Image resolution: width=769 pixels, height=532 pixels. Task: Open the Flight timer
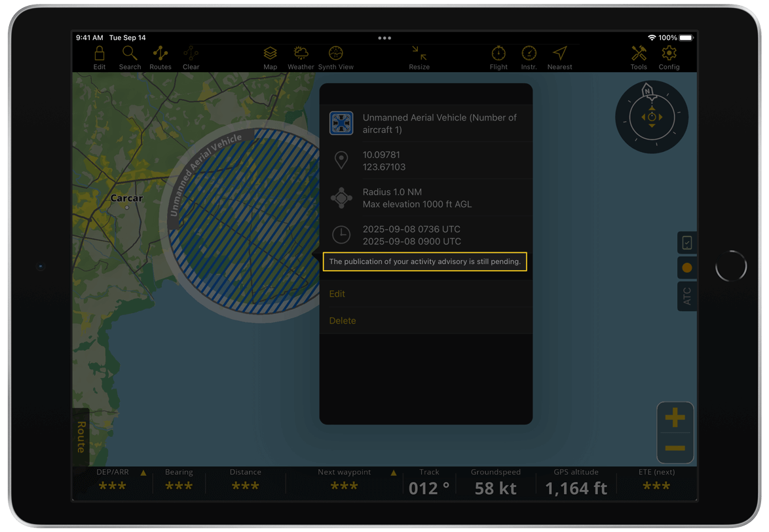point(498,58)
